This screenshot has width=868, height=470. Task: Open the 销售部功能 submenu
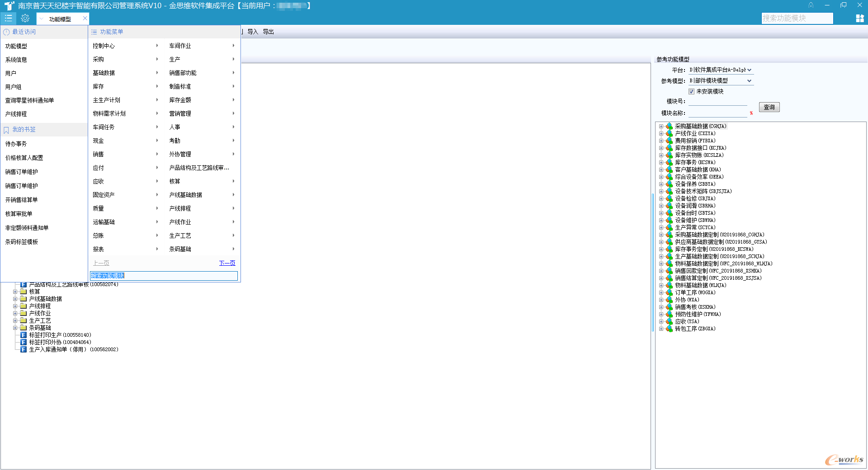pyautogui.click(x=202, y=73)
